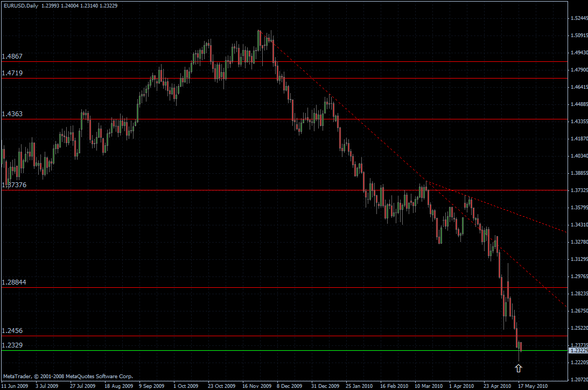Click the 25 Jan 2010 date label
This screenshot has width=588, height=390.
coord(359,386)
